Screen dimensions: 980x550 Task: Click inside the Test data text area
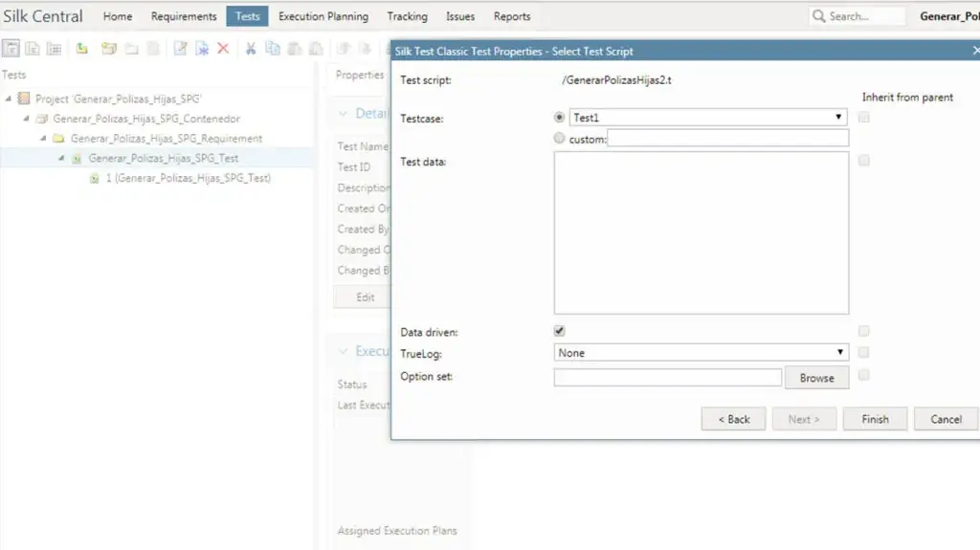[702, 232]
